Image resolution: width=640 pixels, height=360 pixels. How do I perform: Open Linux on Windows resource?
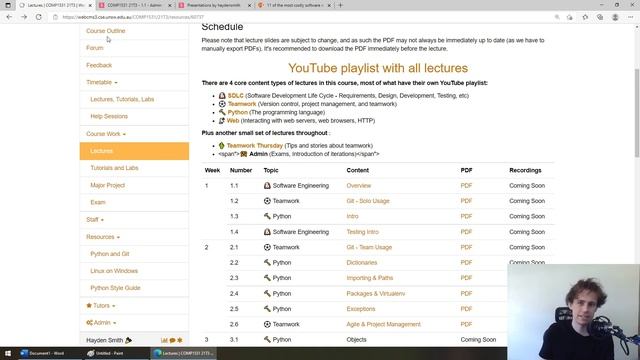point(114,271)
